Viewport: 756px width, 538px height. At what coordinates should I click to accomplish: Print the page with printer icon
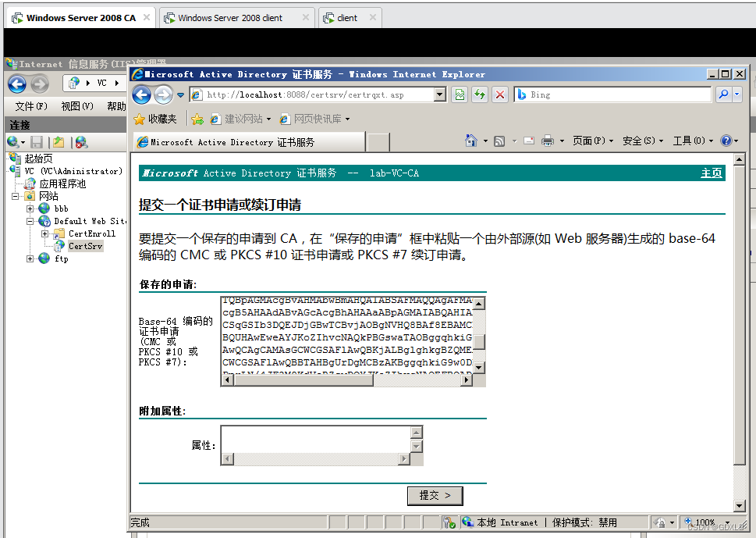tap(547, 141)
